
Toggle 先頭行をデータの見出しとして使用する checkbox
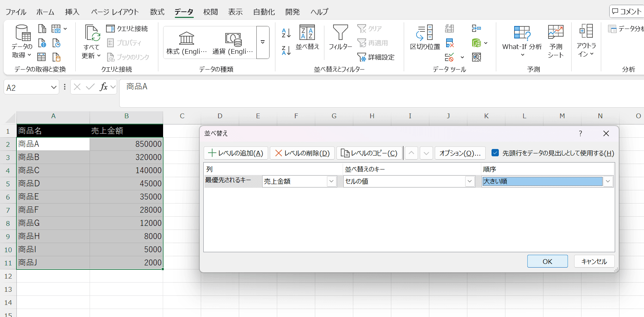point(495,153)
